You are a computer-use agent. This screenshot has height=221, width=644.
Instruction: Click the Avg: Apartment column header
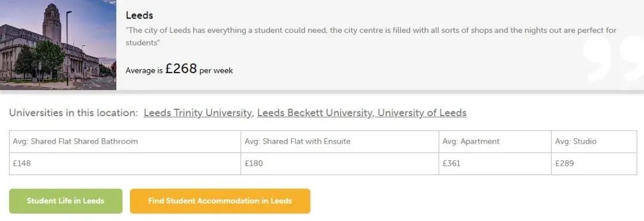(495, 141)
